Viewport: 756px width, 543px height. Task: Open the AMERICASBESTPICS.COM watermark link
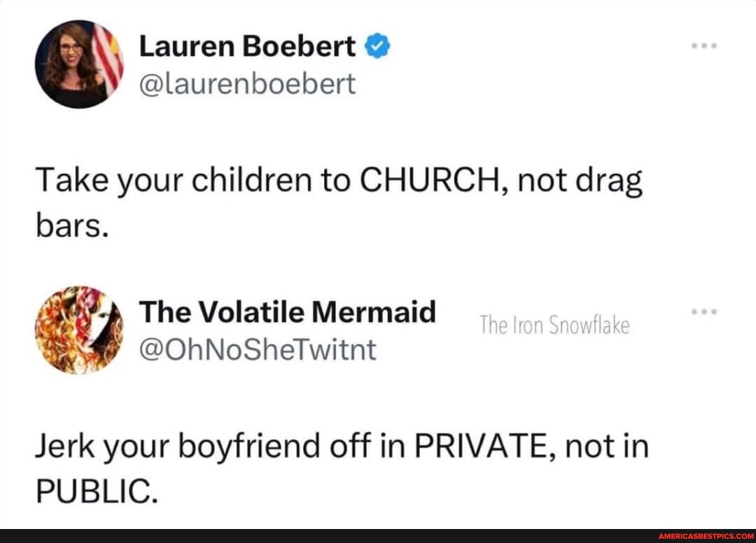click(706, 535)
